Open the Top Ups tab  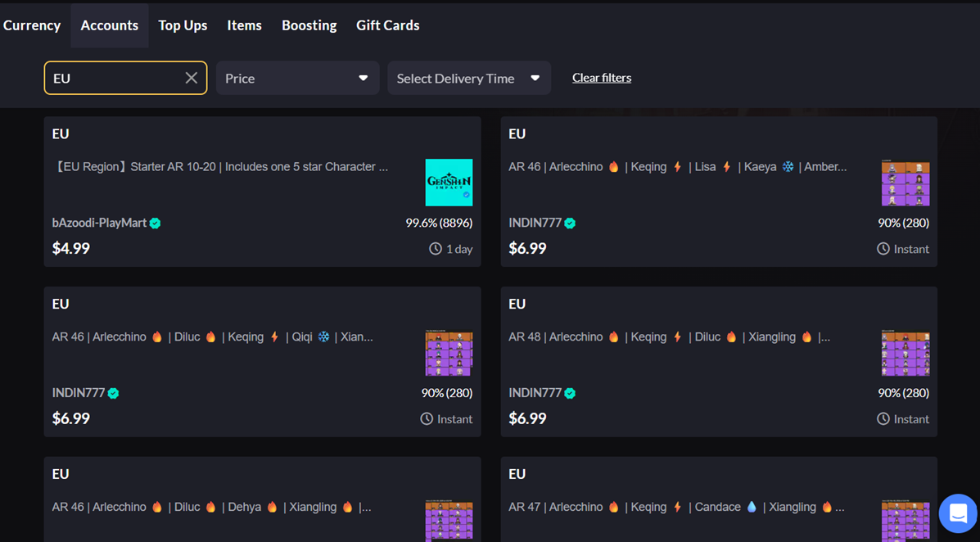tap(183, 25)
